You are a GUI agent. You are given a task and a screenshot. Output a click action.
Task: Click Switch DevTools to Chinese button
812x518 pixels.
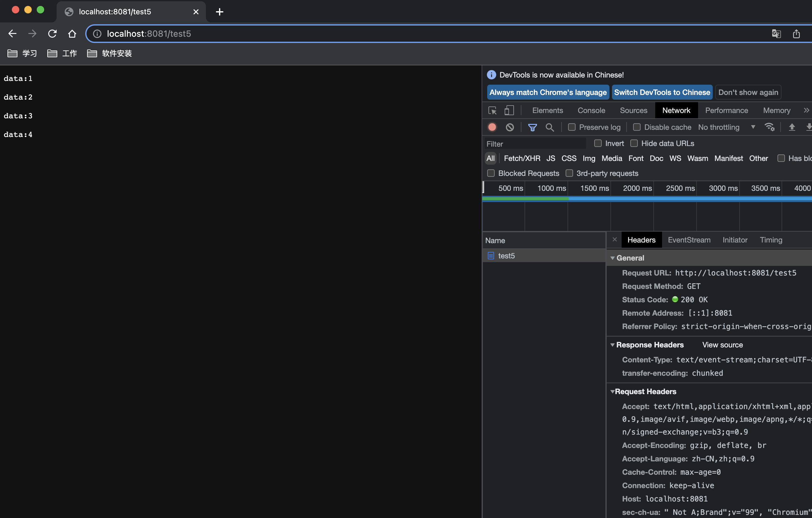[662, 92]
